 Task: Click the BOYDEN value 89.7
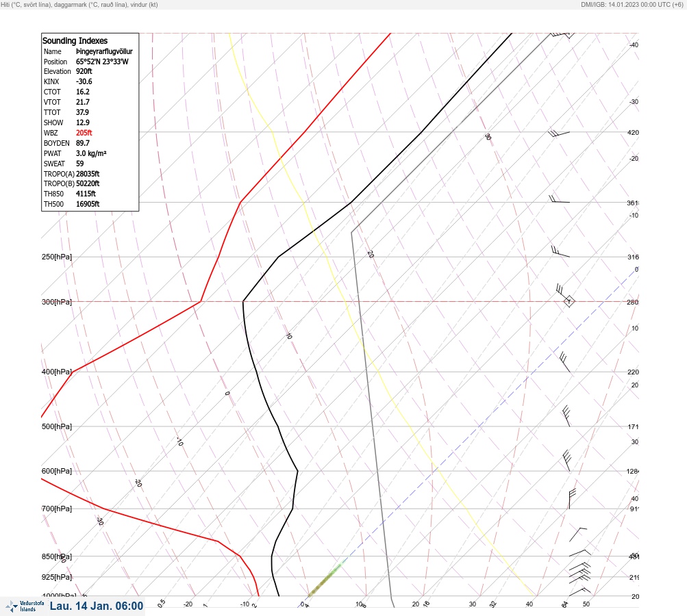tap(83, 143)
